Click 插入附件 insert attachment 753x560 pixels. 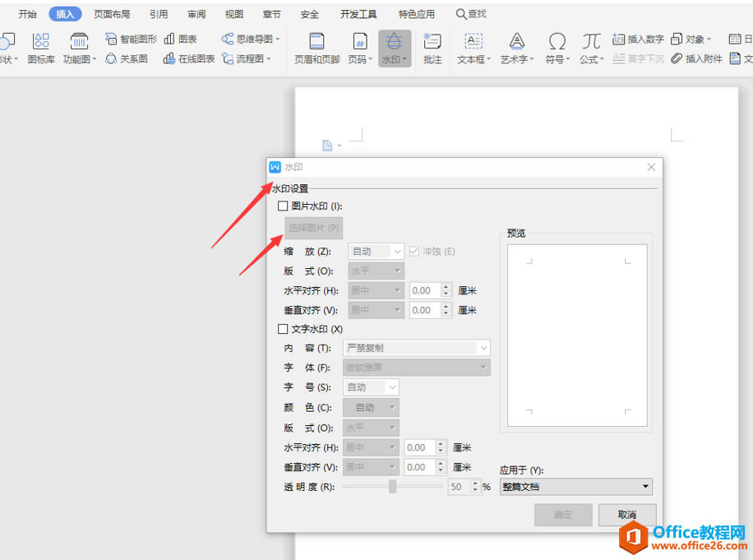point(696,58)
